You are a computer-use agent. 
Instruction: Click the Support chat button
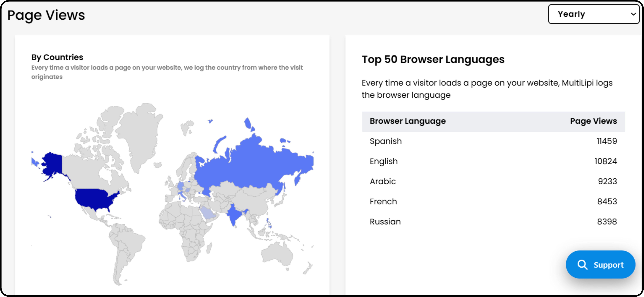click(x=600, y=265)
